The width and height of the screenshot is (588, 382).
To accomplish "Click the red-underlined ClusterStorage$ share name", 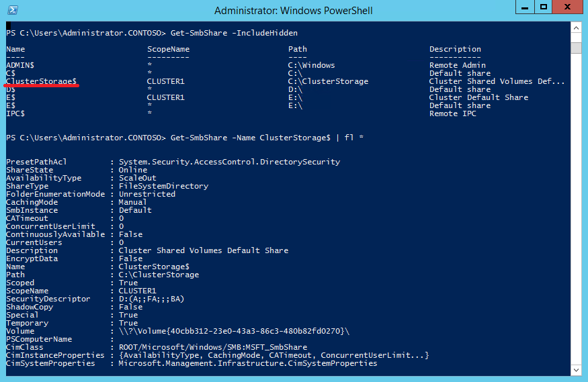I will click(42, 81).
